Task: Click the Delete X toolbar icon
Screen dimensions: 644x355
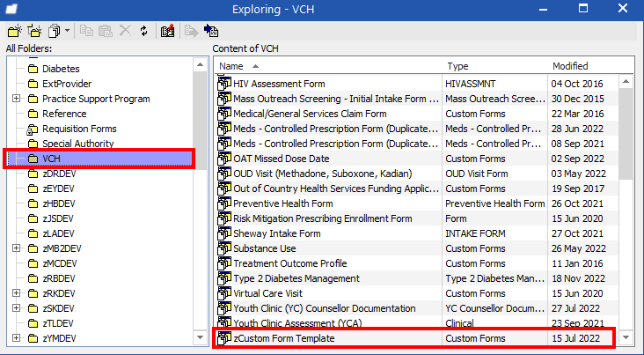Action: (125, 31)
